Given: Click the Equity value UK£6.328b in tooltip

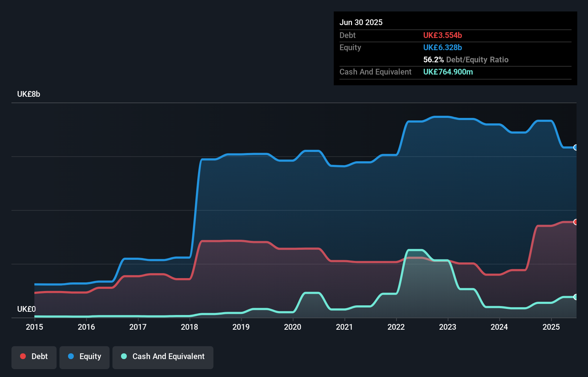Looking at the screenshot, I should 443,47.
